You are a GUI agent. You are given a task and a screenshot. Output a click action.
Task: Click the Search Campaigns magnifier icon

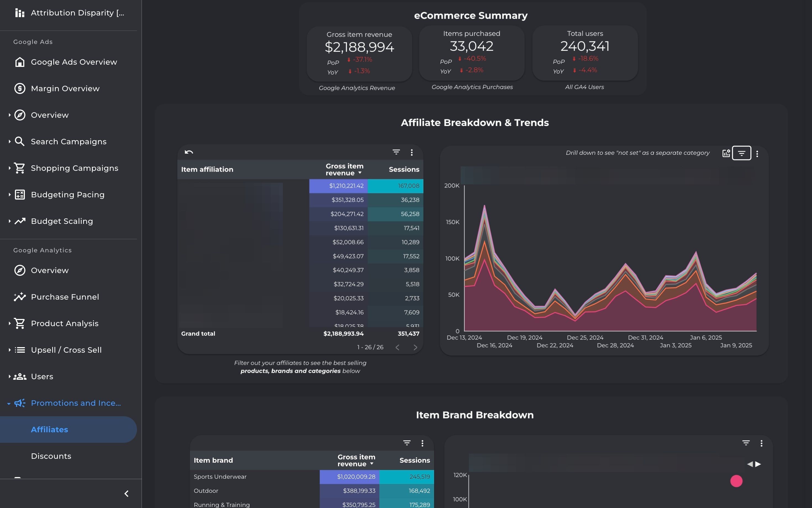point(20,142)
